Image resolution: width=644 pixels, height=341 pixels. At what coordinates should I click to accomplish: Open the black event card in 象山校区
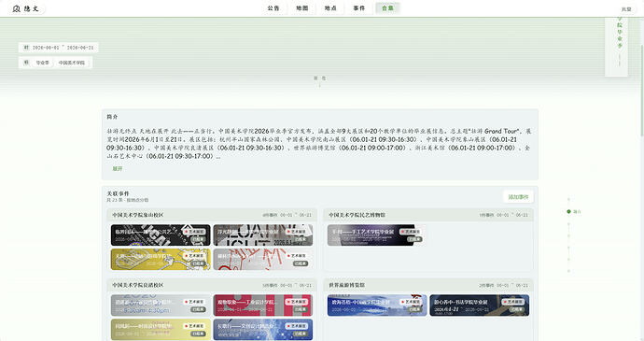click(161, 235)
